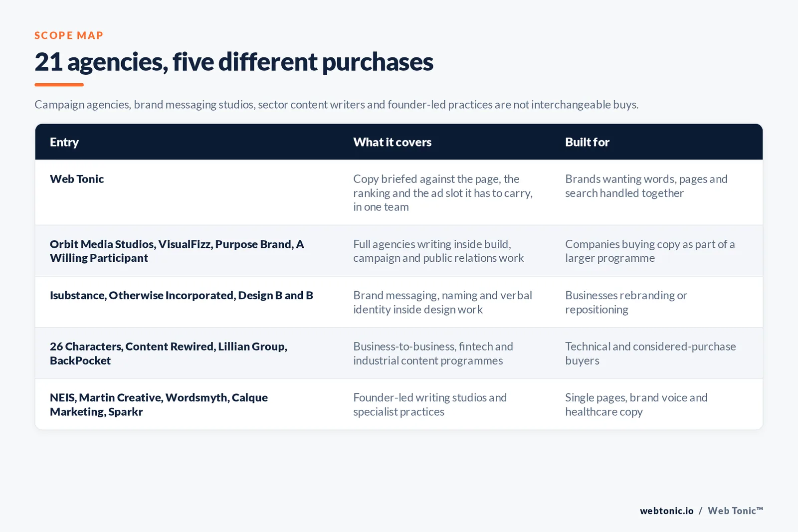Select the '21 agencies, five different purchases' heading

tap(234, 62)
